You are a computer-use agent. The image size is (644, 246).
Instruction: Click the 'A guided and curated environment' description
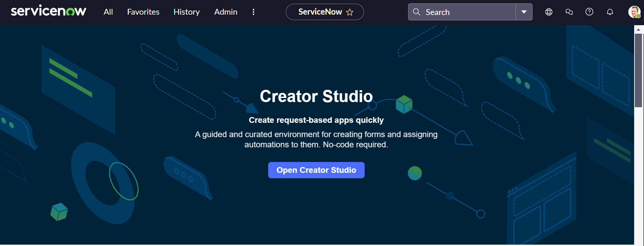[316, 140]
